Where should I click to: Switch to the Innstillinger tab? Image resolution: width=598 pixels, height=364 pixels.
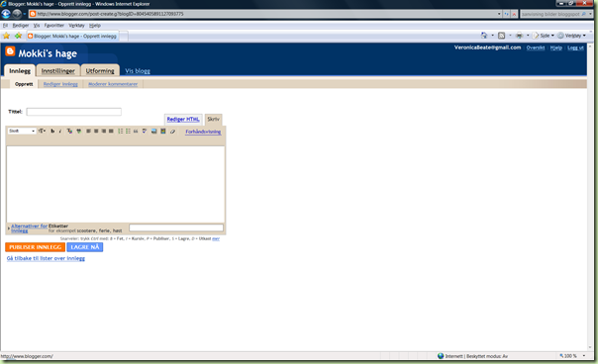(x=58, y=71)
